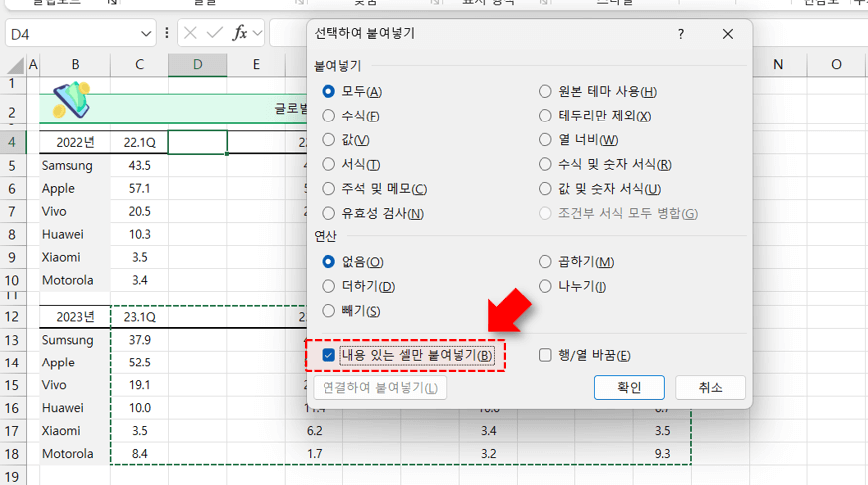The image size is (868, 485).
Task: Click the 43.5 value cell
Action: pos(139,166)
